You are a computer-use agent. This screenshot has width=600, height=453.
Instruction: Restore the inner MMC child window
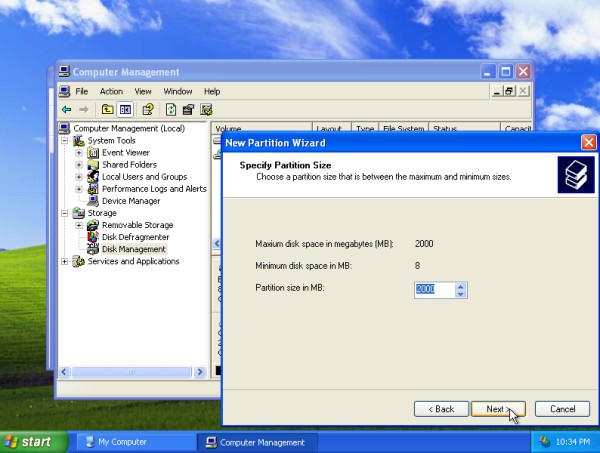point(509,91)
